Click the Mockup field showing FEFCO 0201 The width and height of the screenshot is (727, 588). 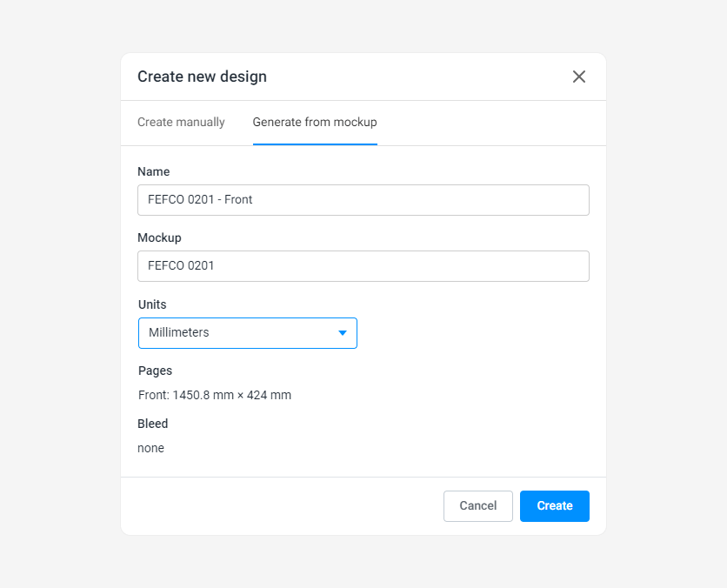[363, 265]
